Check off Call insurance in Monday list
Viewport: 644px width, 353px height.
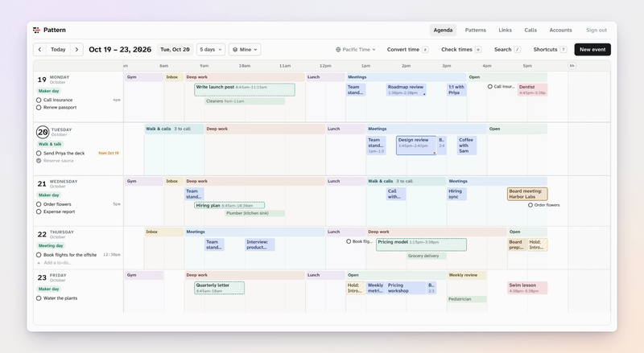pos(39,100)
